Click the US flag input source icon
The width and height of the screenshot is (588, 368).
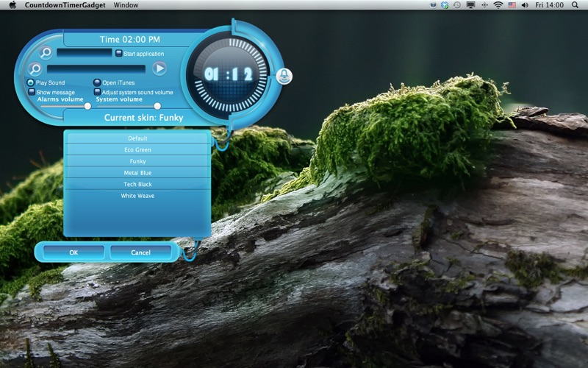click(512, 5)
